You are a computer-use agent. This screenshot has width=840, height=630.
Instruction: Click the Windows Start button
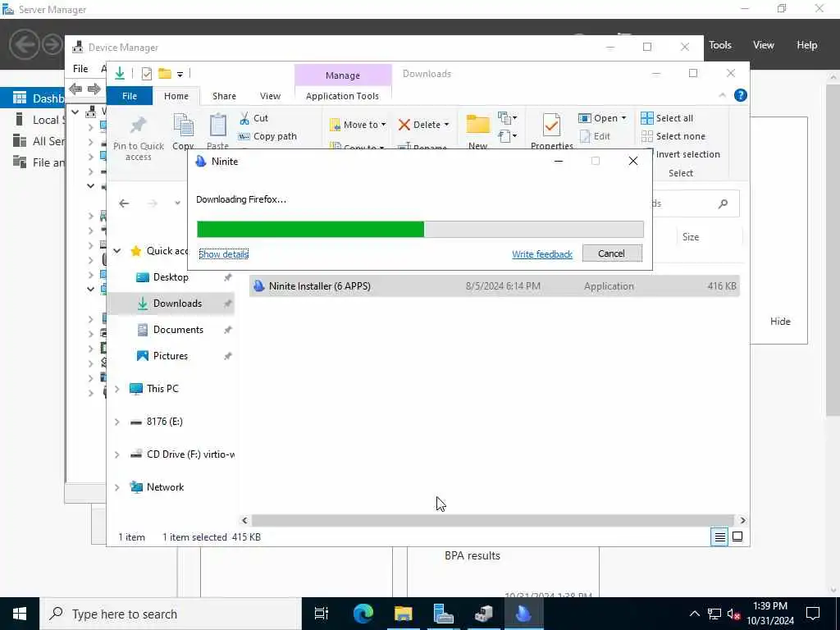click(x=20, y=614)
